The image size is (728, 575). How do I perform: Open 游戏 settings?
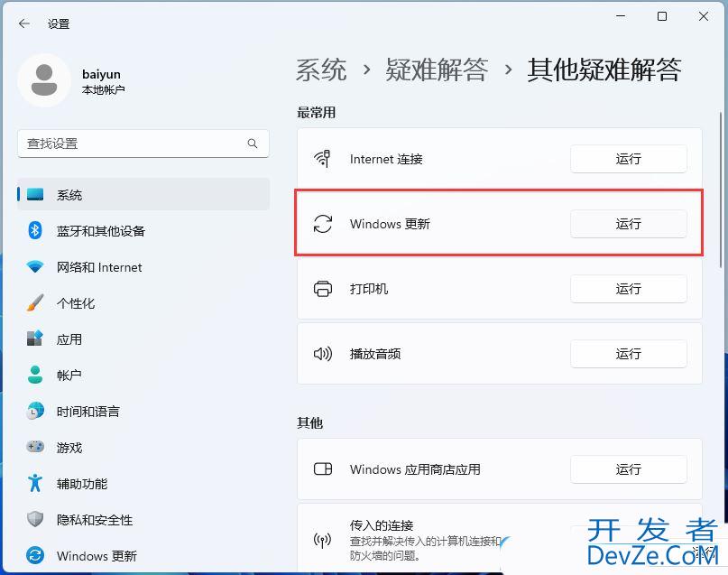[x=143, y=447]
